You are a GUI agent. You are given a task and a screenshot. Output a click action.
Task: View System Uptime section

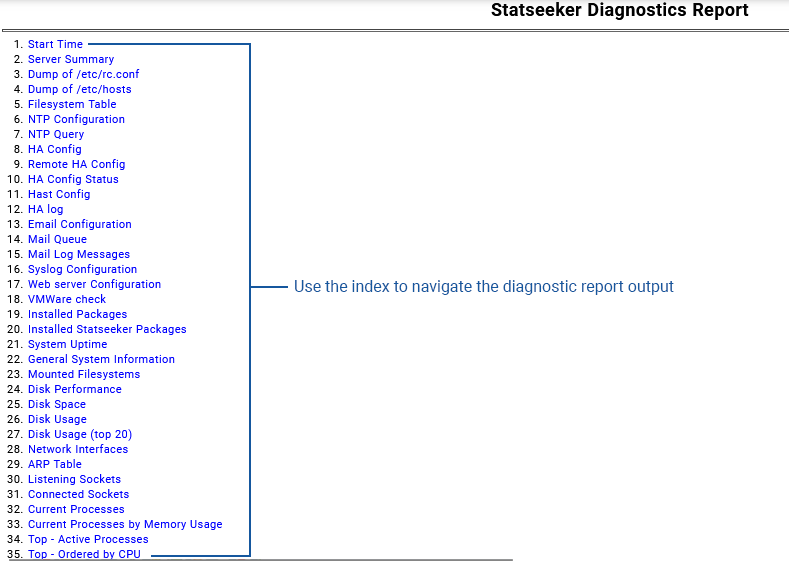point(67,344)
